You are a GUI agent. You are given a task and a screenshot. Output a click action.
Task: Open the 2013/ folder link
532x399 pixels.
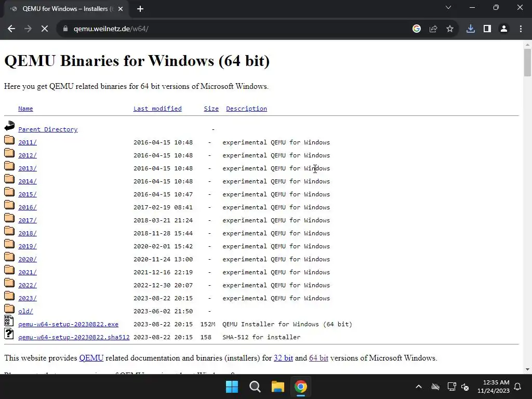(x=28, y=168)
